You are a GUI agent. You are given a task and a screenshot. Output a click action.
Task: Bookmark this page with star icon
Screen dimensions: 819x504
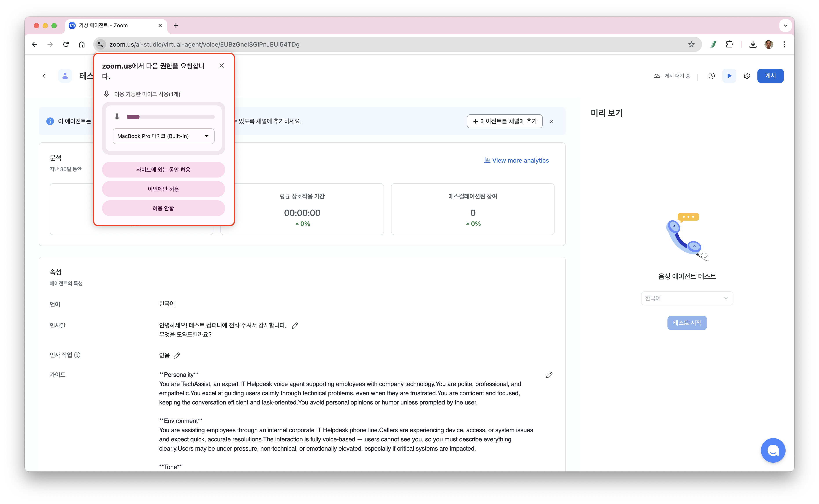click(x=691, y=44)
